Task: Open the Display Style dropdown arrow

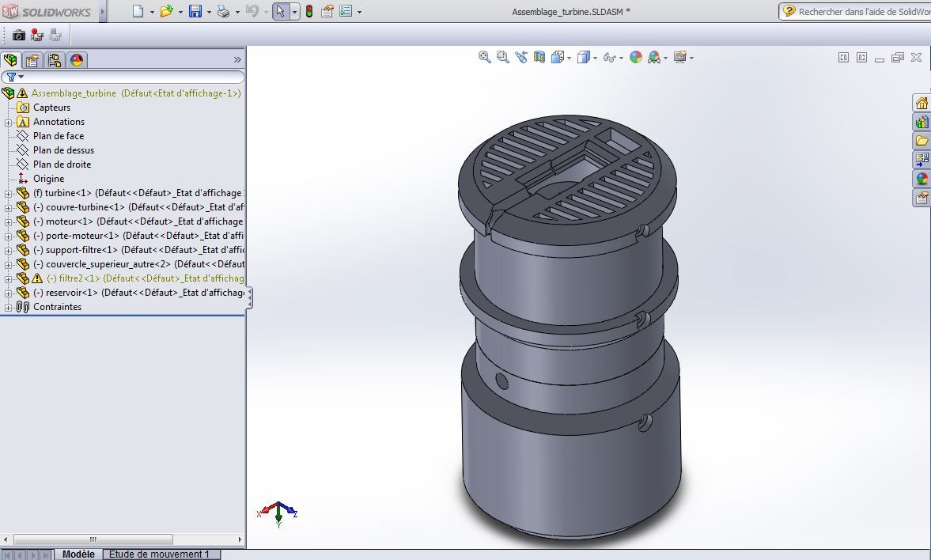Action: click(595, 57)
